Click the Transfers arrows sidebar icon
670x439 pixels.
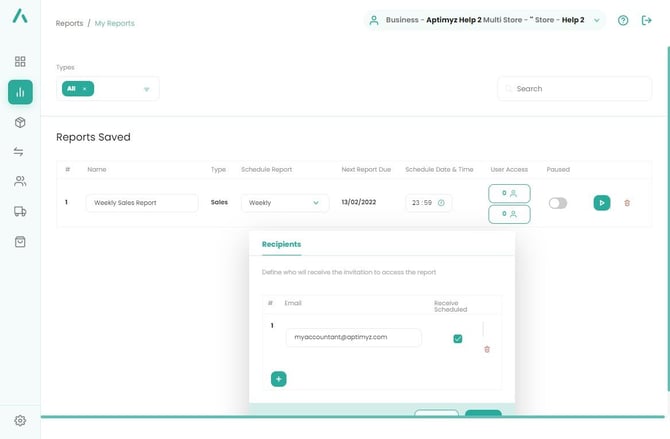point(20,152)
